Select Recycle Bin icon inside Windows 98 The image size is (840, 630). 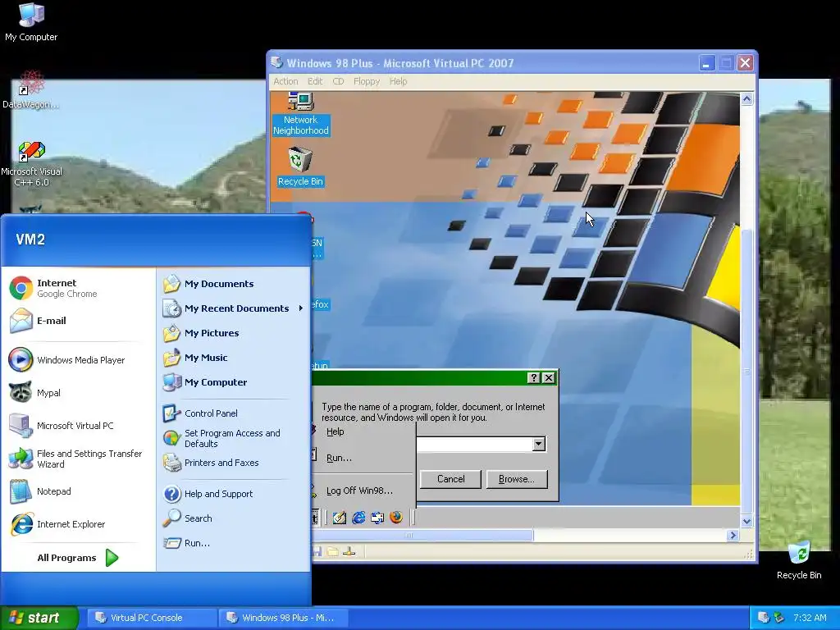pyautogui.click(x=300, y=167)
